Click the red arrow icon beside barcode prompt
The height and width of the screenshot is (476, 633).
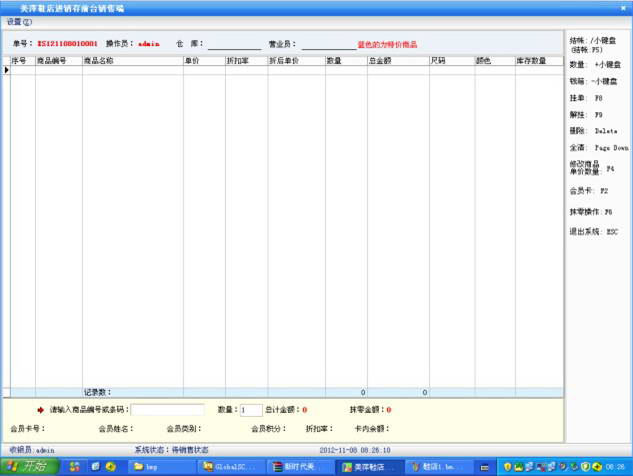click(40, 410)
